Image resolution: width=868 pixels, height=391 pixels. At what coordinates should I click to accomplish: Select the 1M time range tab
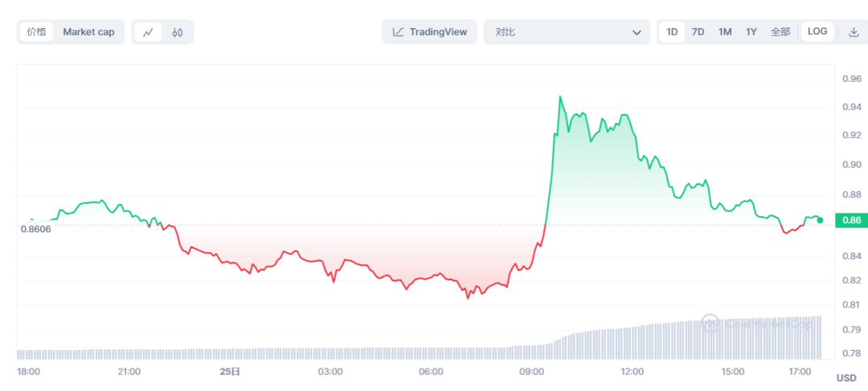(725, 32)
